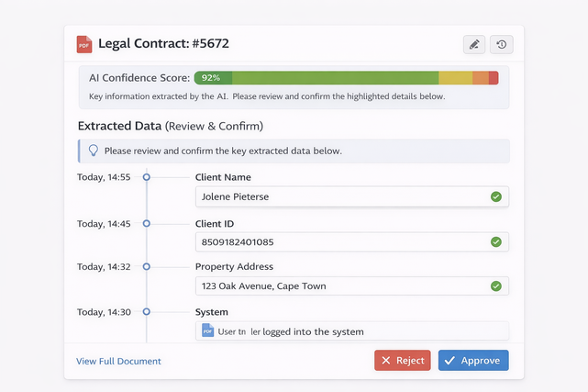588x392 pixels.
Task: Click the AI Confidence Score 92% bar
Action: point(346,78)
